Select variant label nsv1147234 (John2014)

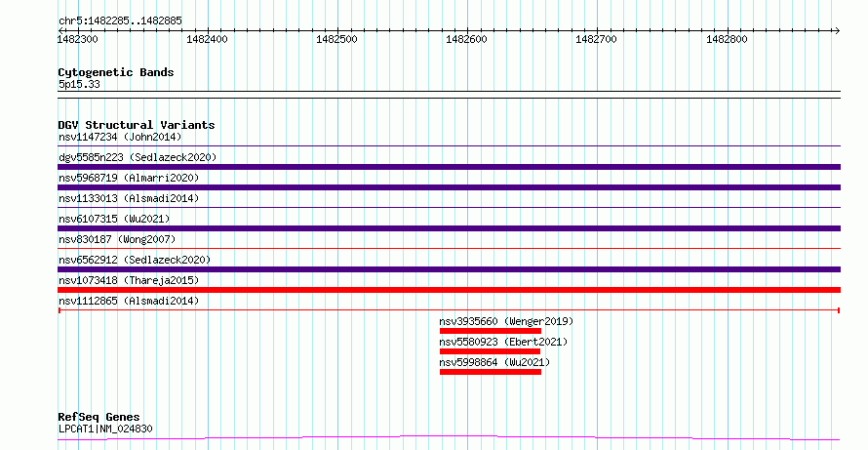point(120,137)
